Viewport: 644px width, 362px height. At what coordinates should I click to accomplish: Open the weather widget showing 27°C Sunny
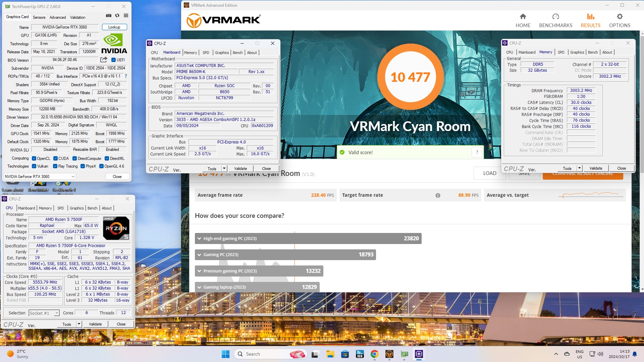click(x=18, y=354)
